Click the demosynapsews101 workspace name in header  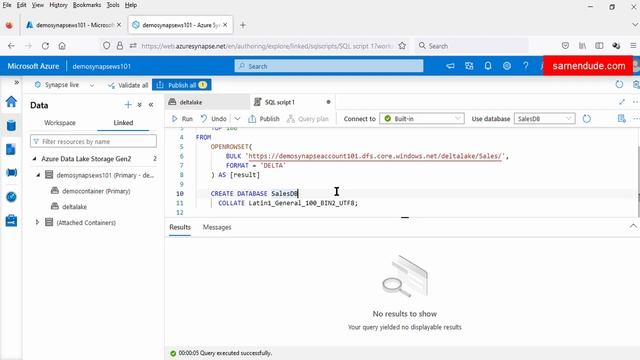pyautogui.click(x=102, y=66)
